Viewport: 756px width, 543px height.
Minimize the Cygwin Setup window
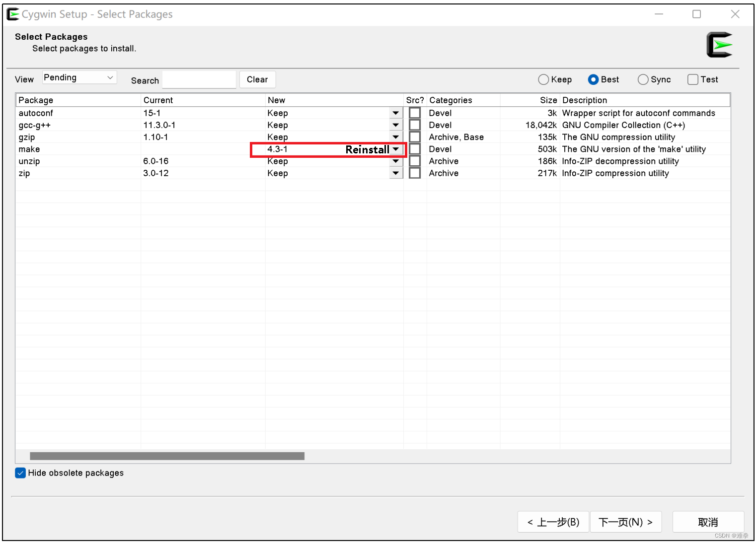659,14
